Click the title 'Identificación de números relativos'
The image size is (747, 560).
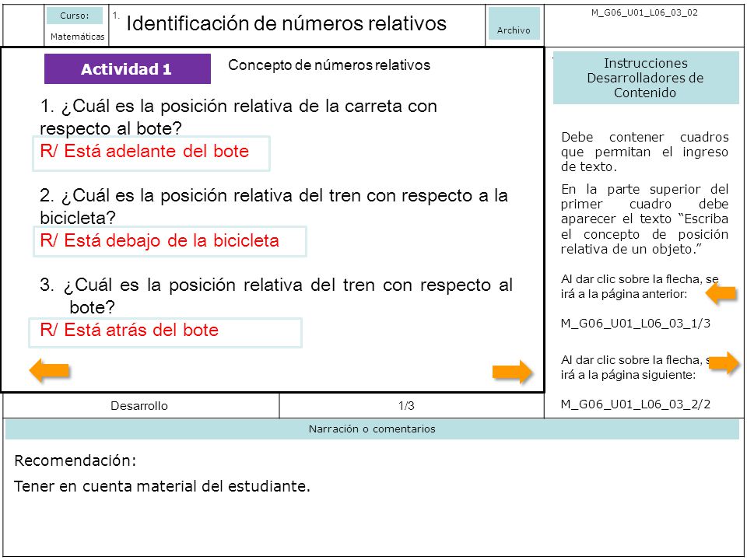coord(286,23)
